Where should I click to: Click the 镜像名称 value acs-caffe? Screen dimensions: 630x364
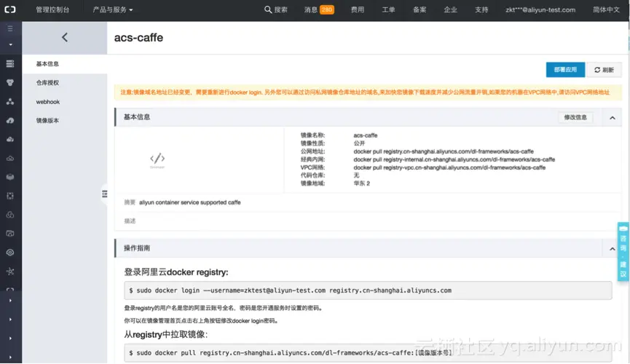click(x=365, y=135)
